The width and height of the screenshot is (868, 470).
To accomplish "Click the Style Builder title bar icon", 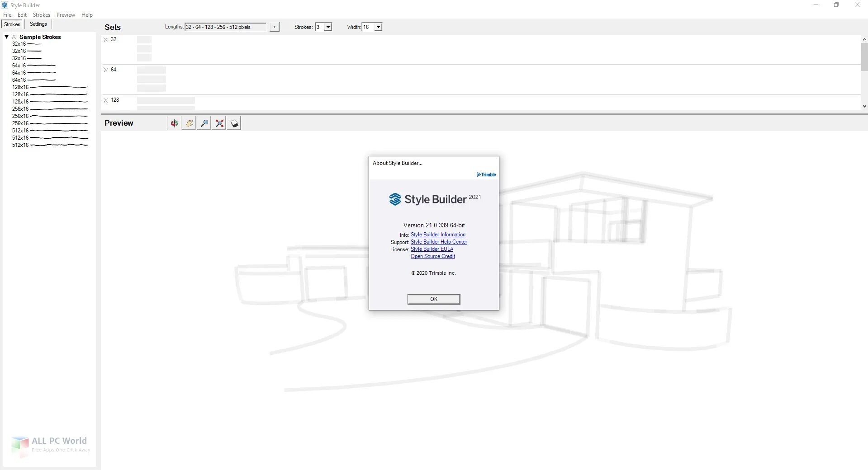I will (5, 5).
